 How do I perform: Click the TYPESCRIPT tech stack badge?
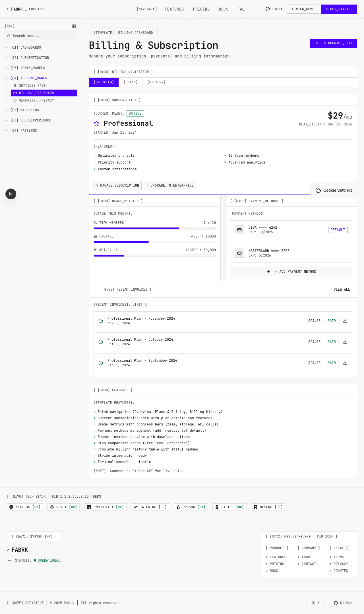click(105, 507)
